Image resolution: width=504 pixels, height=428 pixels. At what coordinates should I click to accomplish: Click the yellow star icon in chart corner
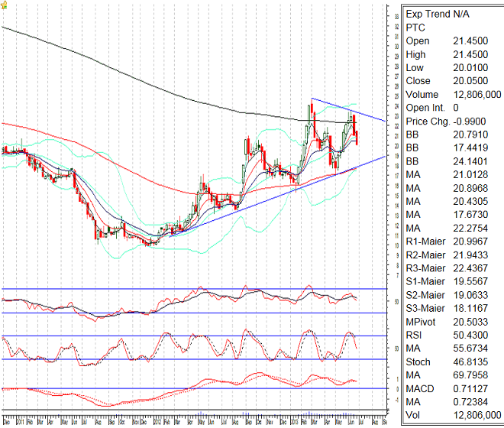(5, 5)
